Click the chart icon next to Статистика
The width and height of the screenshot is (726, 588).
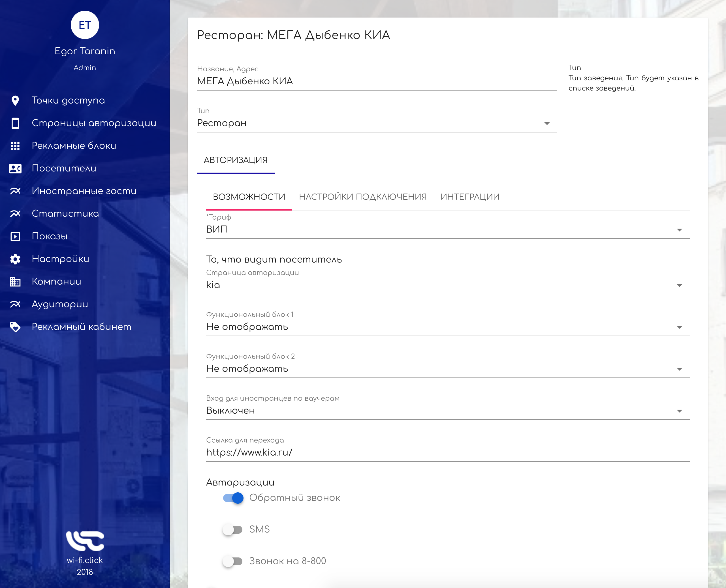click(15, 214)
